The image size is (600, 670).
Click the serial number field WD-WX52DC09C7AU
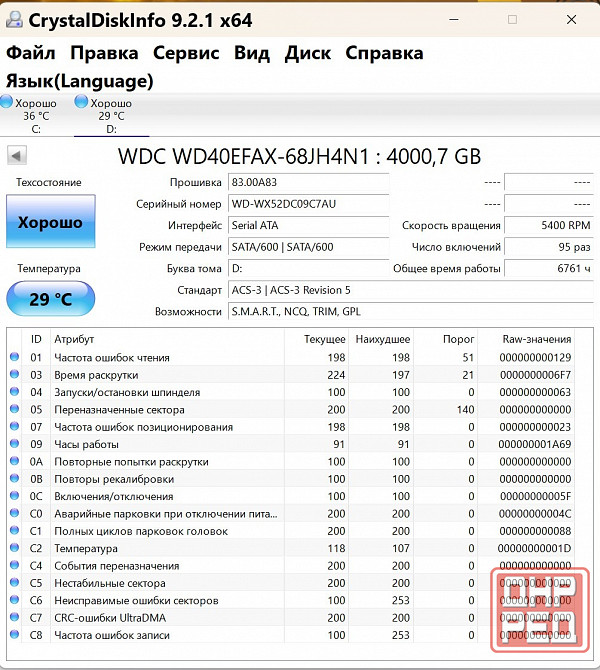click(x=309, y=204)
